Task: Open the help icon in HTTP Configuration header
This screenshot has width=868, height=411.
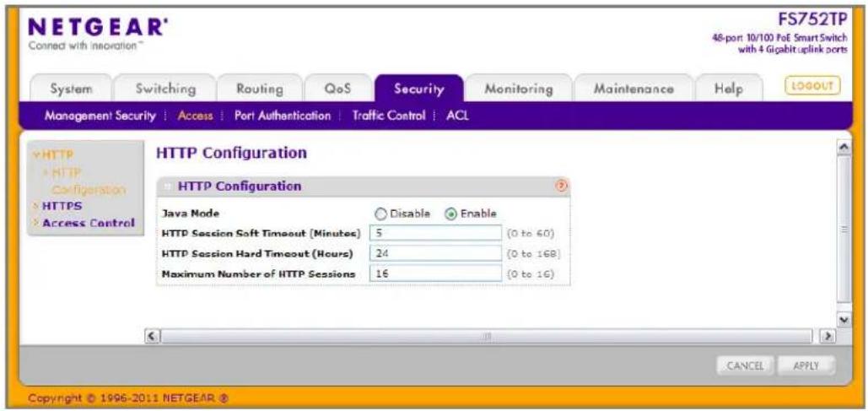Action: pos(562,187)
